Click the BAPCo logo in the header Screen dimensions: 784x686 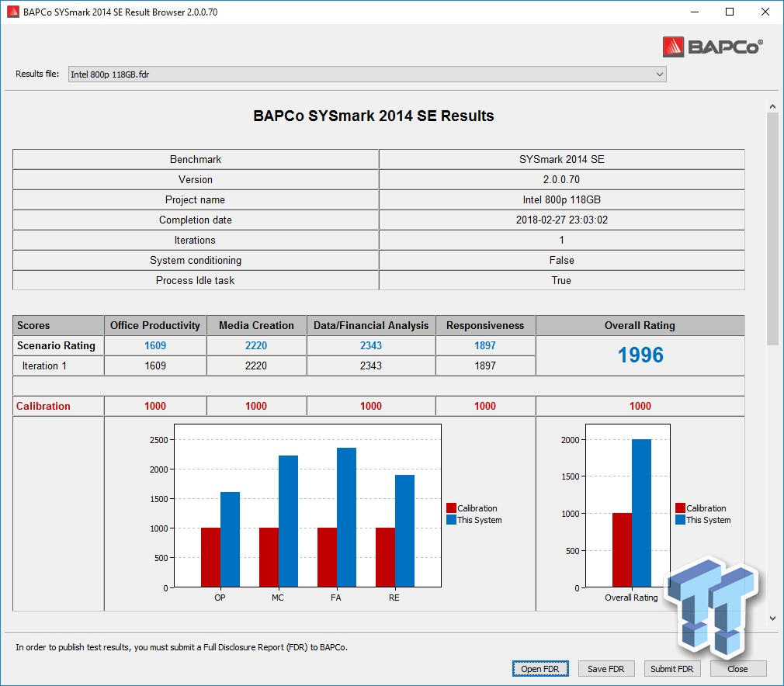(x=713, y=47)
